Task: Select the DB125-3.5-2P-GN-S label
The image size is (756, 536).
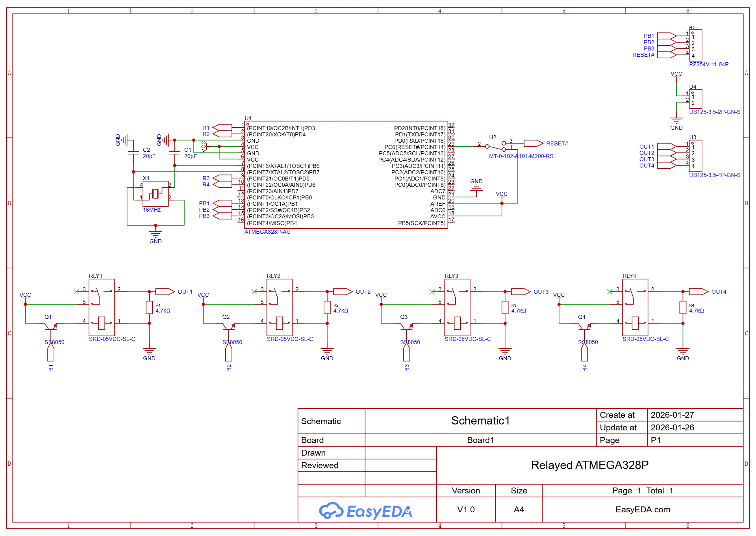Action: 715,112
